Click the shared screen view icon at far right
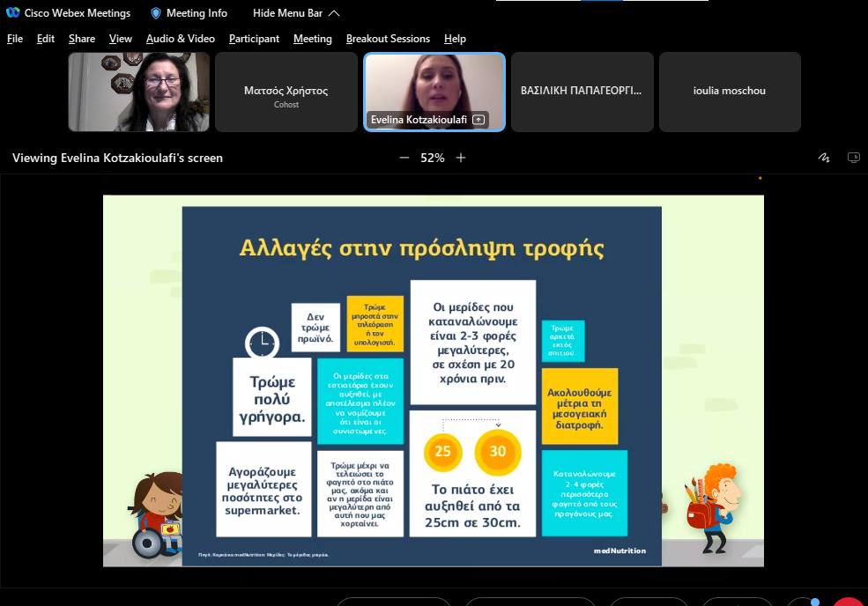Screen dimensions: 868x606 (x=853, y=158)
